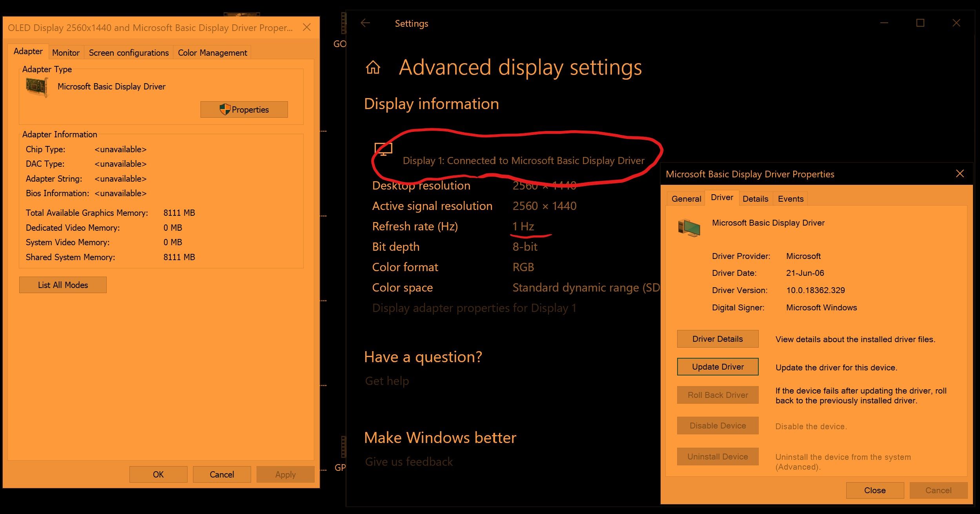980x514 pixels.
Task: Click the display device icon in Driver Properties
Action: pos(689,228)
